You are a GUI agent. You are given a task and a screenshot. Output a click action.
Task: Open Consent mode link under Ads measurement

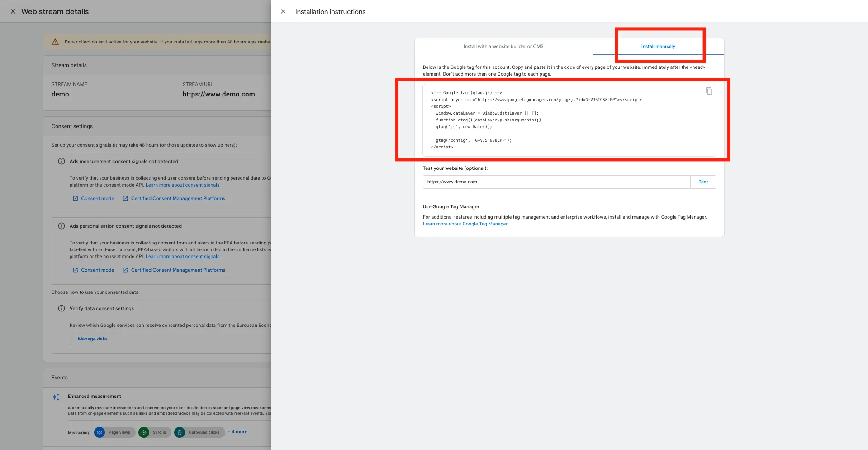[98, 198]
